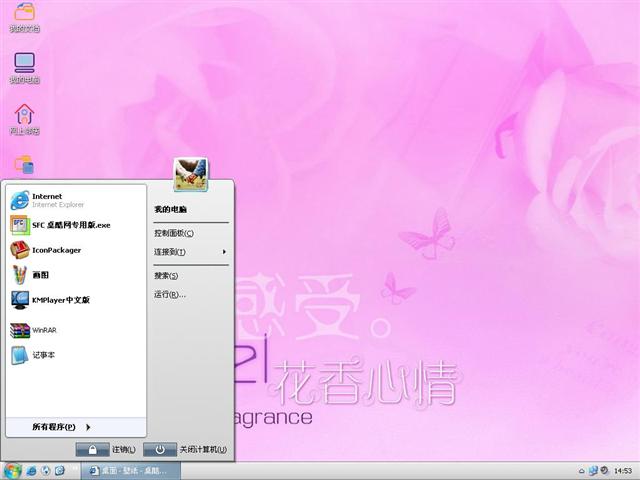Image resolution: width=640 pixels, height=480 pixels.
Task: Launch KMPlayer中文版 from the Start menu
Action: pyautogui.click(x=76, y=300)
